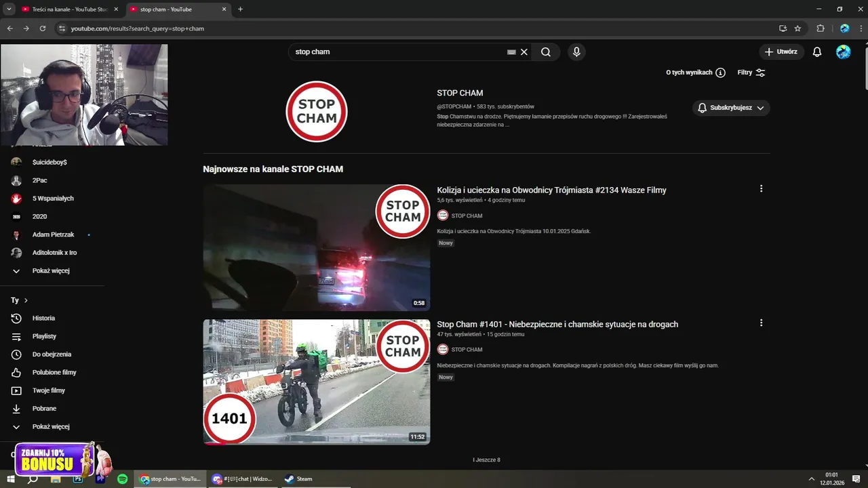The height and width of the screenshot is (488, 868).
Task: Expand Pokaż więcej under Pobrane
Action: 51,426
